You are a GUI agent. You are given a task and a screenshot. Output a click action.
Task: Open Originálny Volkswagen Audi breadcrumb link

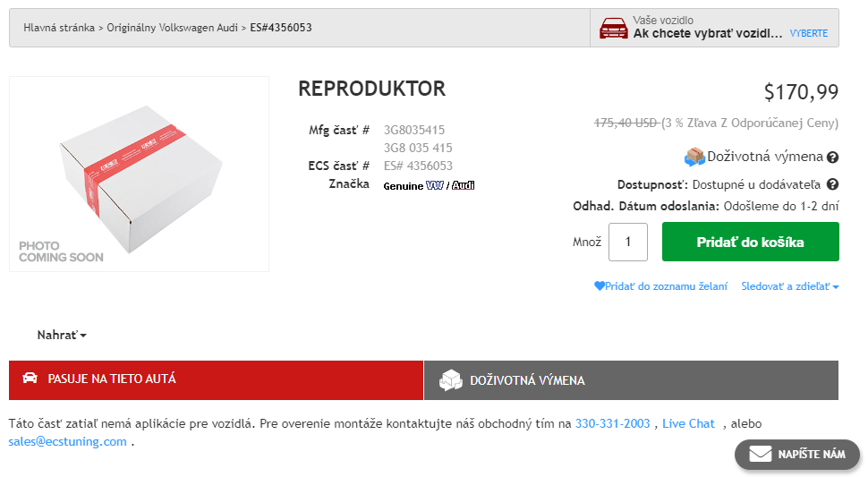(x=172, y=28)
